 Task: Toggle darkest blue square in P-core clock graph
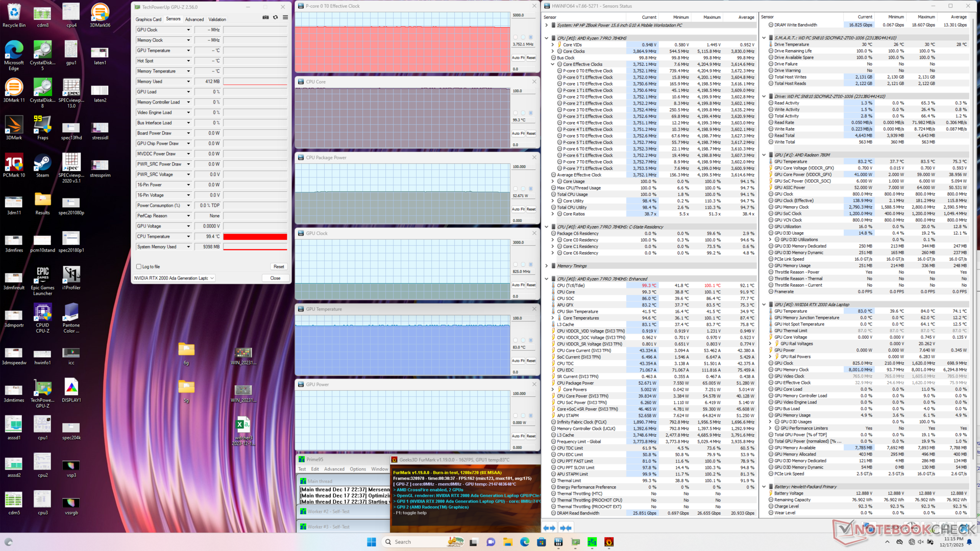(x=531, y=37)
